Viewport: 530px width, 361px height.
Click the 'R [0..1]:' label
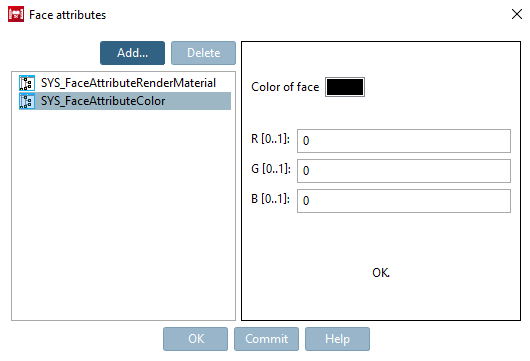270,139
